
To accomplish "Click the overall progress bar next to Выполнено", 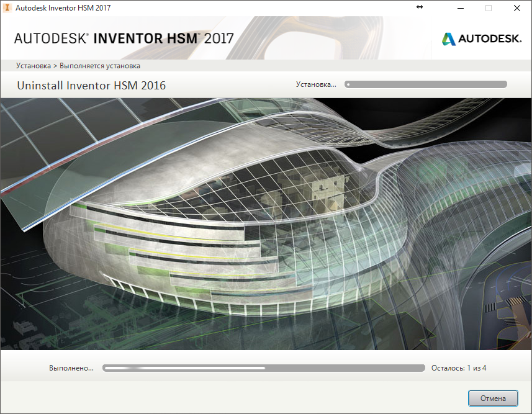I will tap(264, 368).
